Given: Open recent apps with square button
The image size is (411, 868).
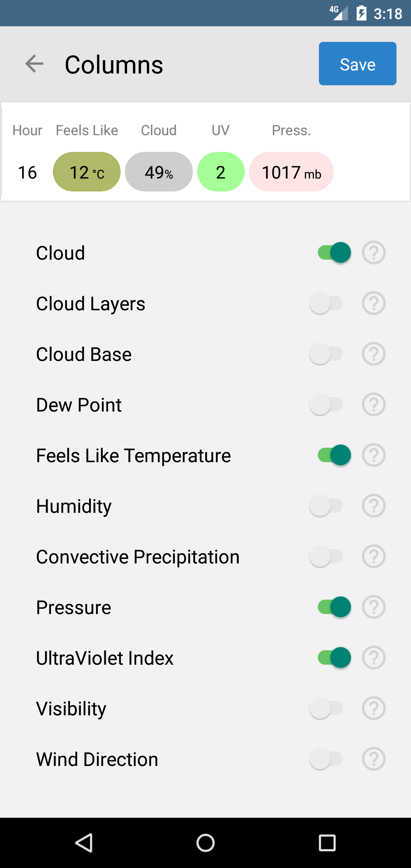Looking at the screenshot, I should pos(327,842).
